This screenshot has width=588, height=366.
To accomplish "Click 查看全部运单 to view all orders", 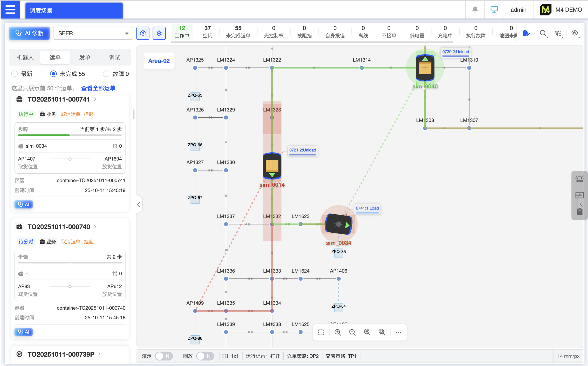I will coord(98,88).
